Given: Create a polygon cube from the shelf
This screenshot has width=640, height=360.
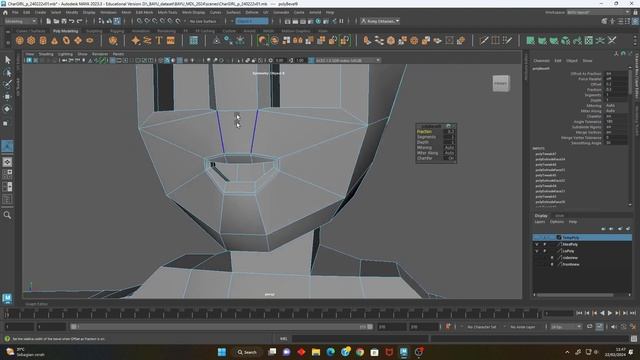Looking at the screenshot, I should (31, 40).
